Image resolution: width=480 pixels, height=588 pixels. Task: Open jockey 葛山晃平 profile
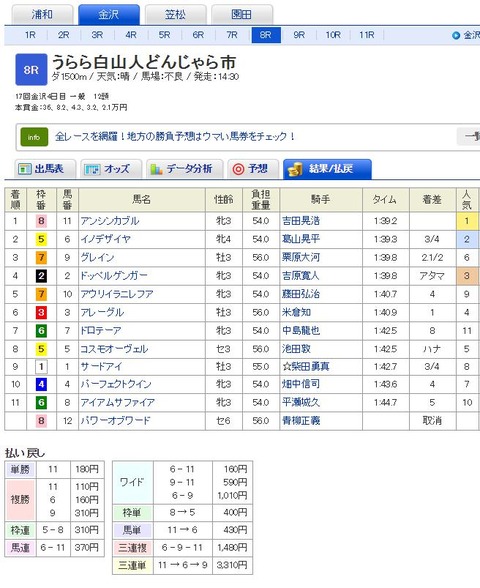point(301,239)
